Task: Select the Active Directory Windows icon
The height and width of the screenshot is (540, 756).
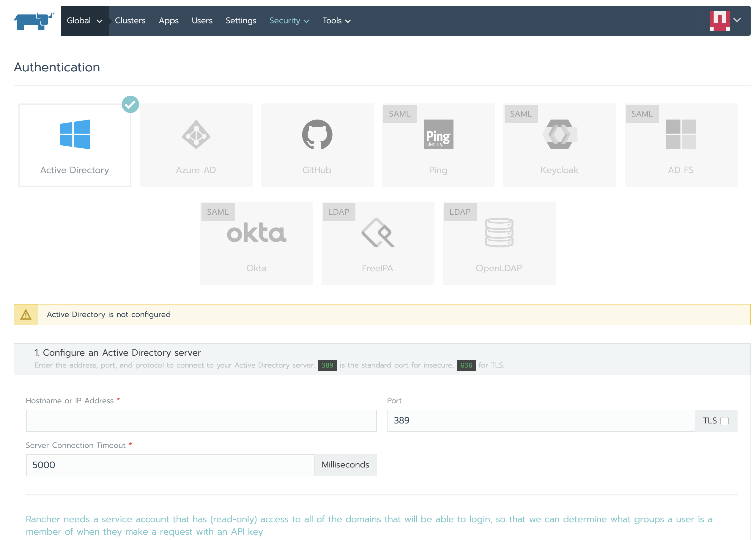Action: click(x=74, y=134)
